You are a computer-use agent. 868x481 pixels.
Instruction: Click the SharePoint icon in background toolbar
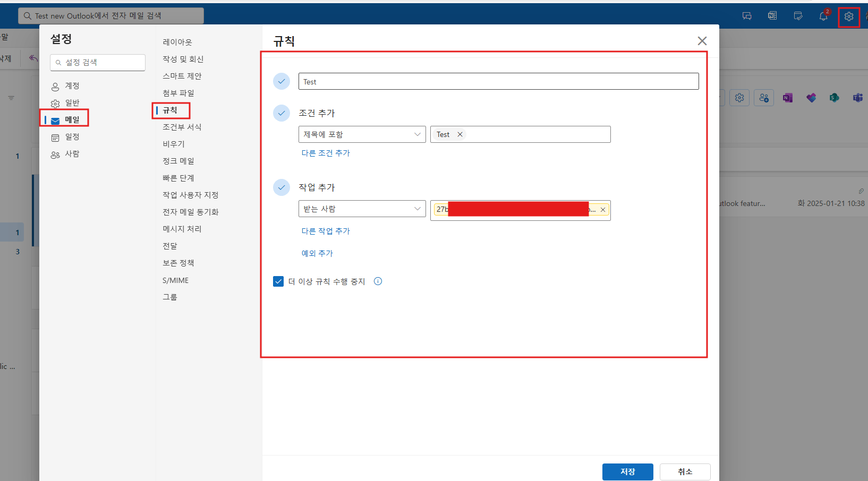click(x=835, y=98)
